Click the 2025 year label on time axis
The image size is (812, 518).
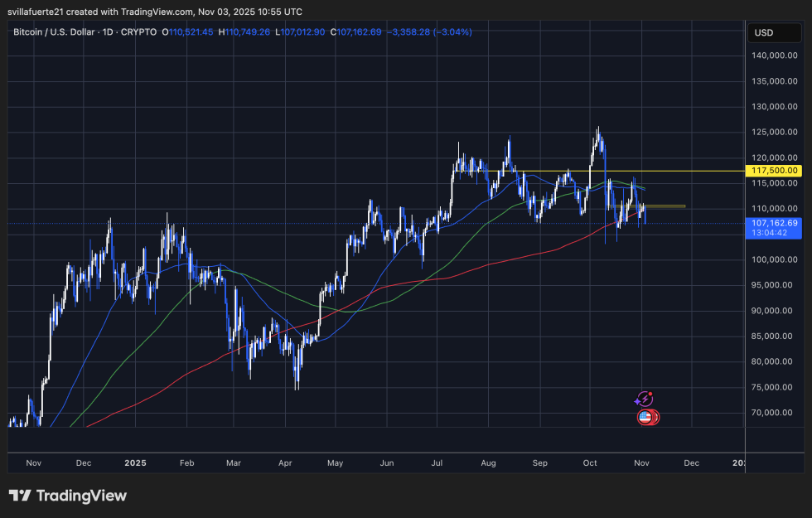[135, 463]
